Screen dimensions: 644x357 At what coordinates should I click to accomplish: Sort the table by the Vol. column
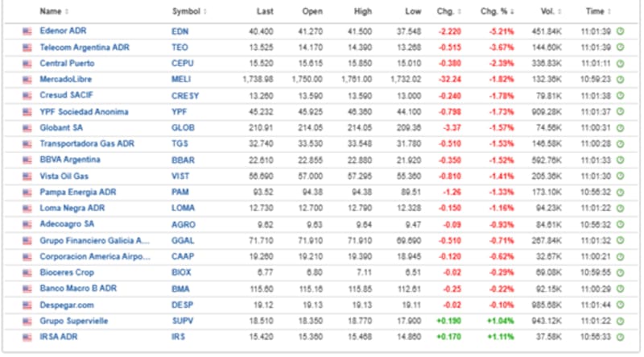pyautogui.click(x=550, y=11)
